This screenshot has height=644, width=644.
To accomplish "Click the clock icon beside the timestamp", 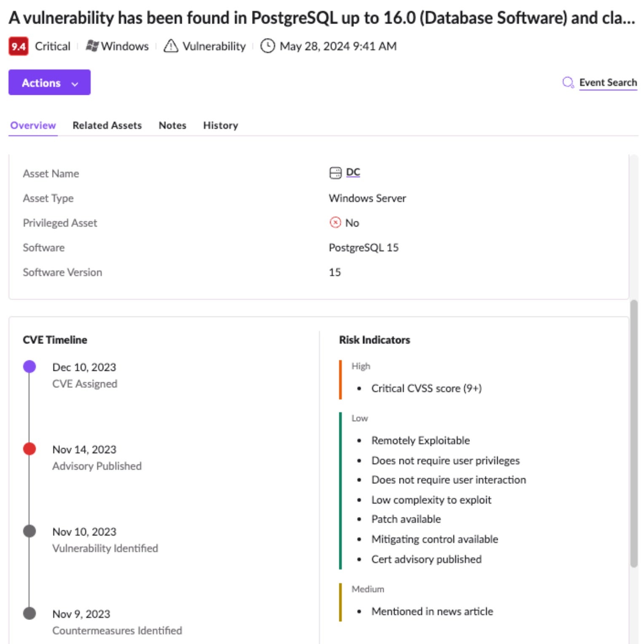I will point(268,46).
